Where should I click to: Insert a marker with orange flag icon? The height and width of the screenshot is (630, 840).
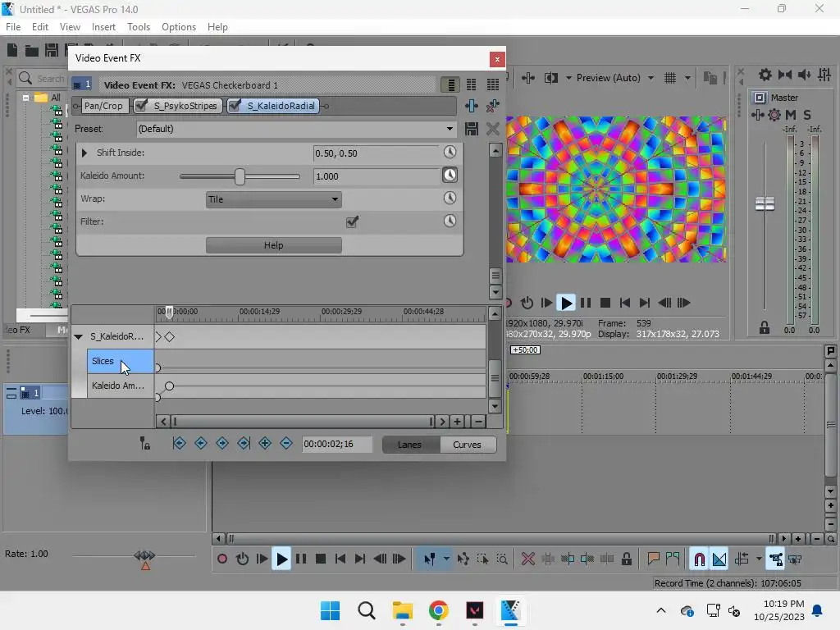[x=653, y=559]
